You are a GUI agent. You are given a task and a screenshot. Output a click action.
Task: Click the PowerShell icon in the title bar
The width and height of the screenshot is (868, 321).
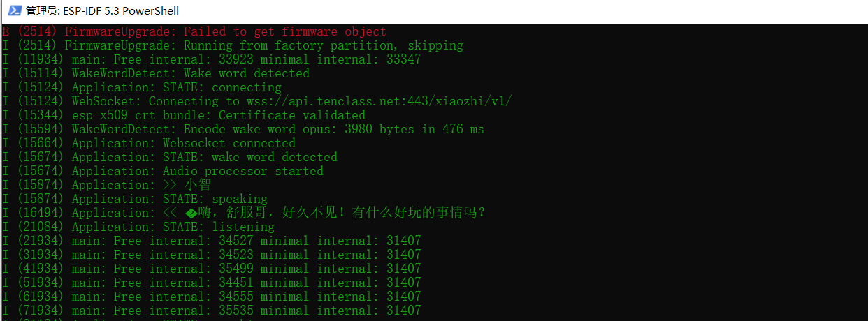(x=14, y=10)
